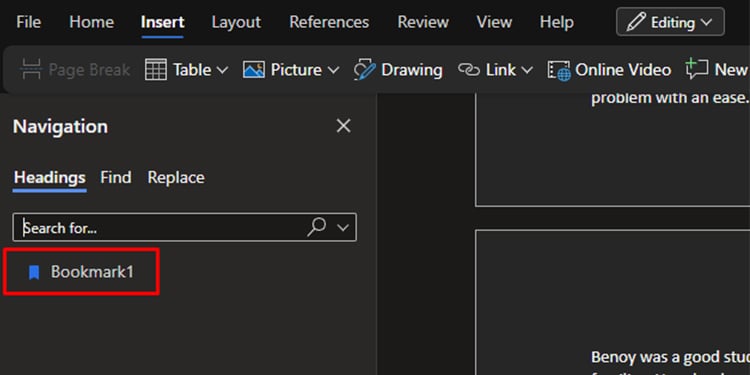Screen dimensions: 750x375
Task: Click the magnifying glass search icon
Action: coord(317,227)
